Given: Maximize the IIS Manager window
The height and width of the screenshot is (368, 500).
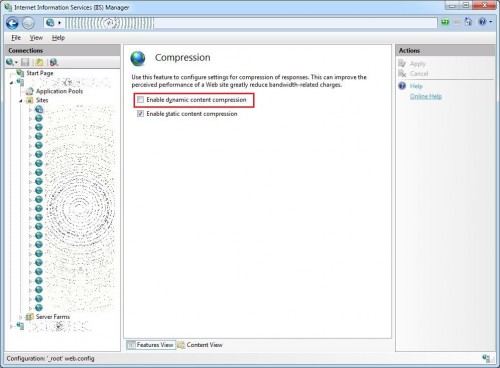Looking at the screenshot, I should [466, 5].
